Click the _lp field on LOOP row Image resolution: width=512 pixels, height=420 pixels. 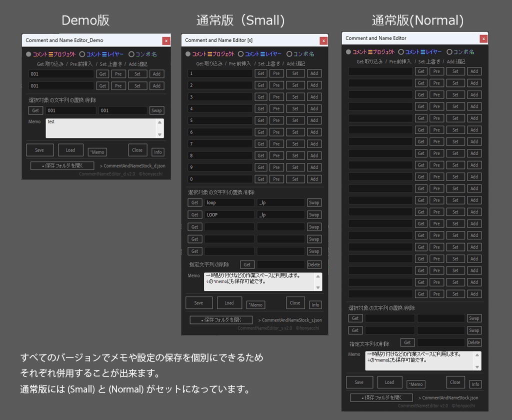coord(281,215)
